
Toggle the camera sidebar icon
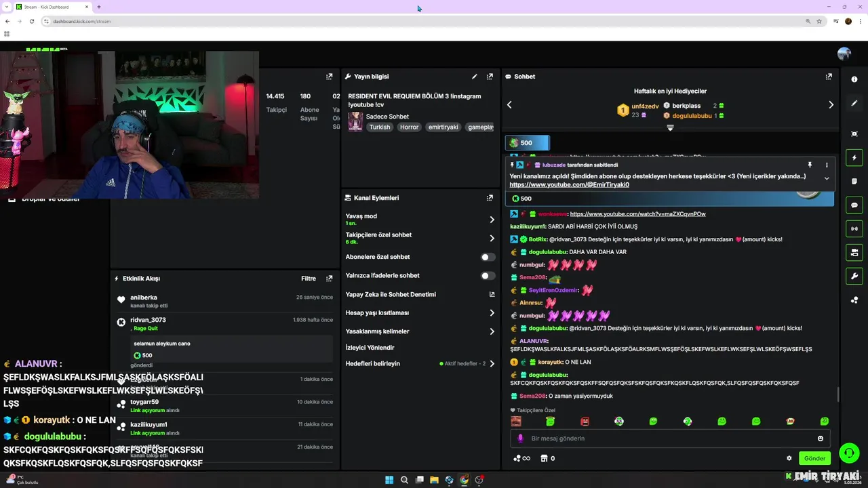click(x=854, y=253)
